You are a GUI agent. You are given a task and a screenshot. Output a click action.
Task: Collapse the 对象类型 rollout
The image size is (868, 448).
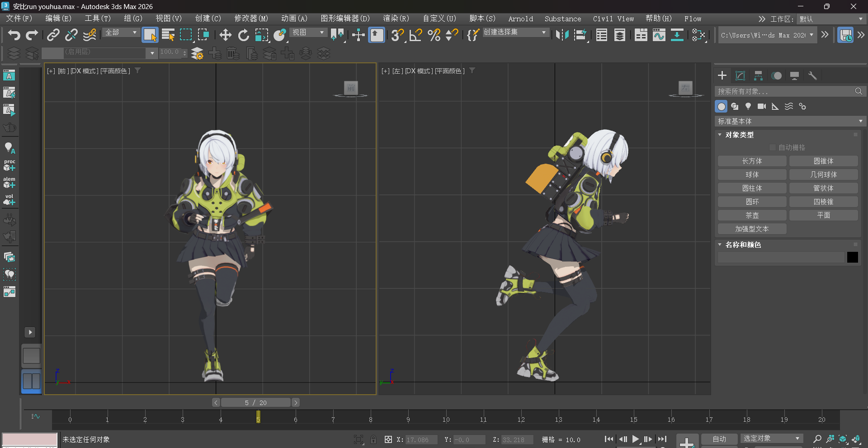pos(720,135)
